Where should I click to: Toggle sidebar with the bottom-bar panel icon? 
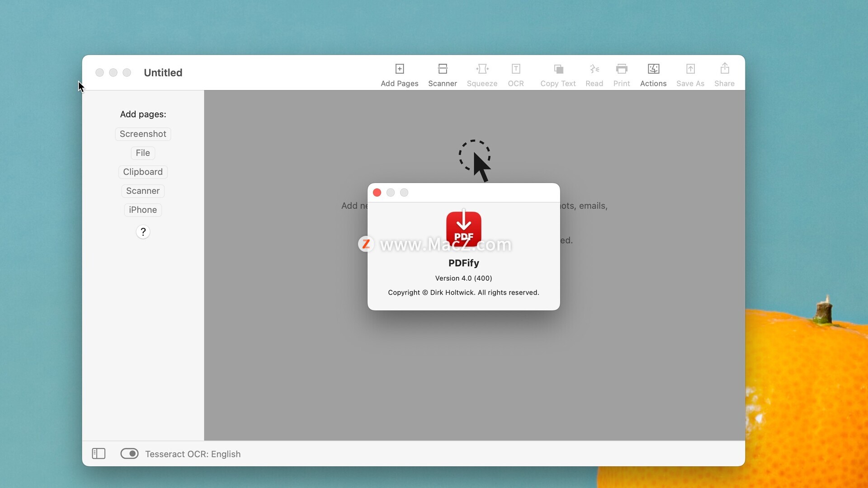point(99,453)
